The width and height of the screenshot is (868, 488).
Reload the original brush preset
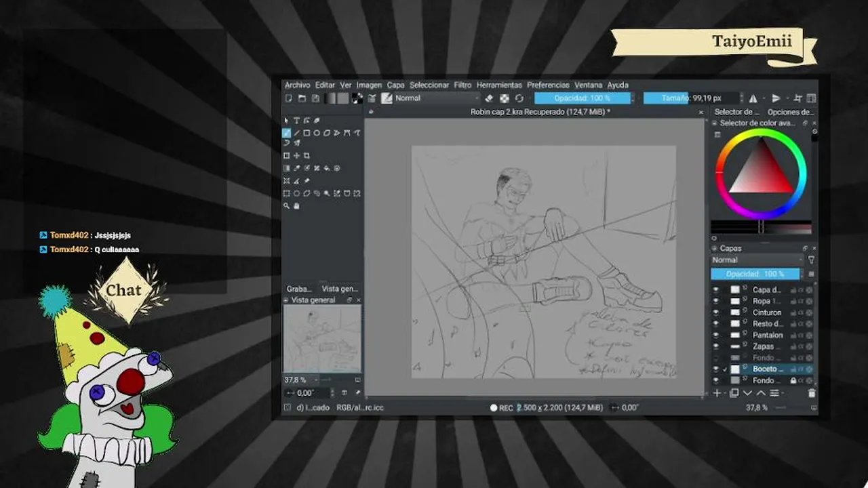tap(519, 98)
